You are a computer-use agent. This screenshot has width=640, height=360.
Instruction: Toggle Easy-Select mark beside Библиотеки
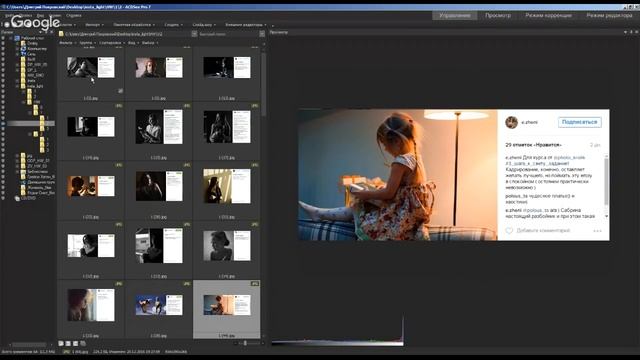point(3,171)
